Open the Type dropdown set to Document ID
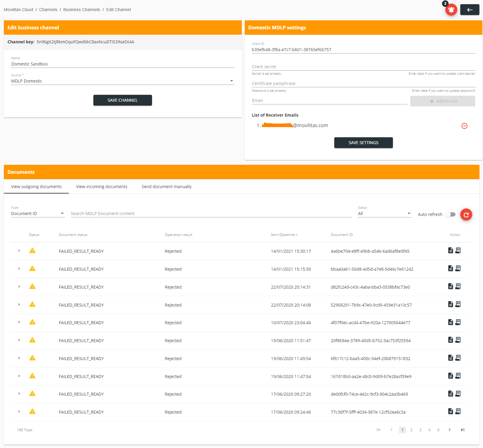Image resolution: width=483 pixels, height=448 pixels. click(62, 213)
